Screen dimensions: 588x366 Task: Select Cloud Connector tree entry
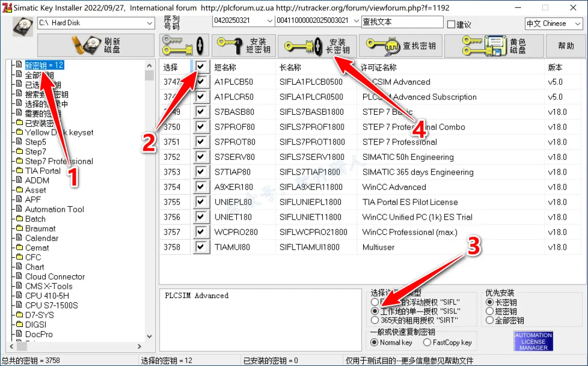point(55,276)
